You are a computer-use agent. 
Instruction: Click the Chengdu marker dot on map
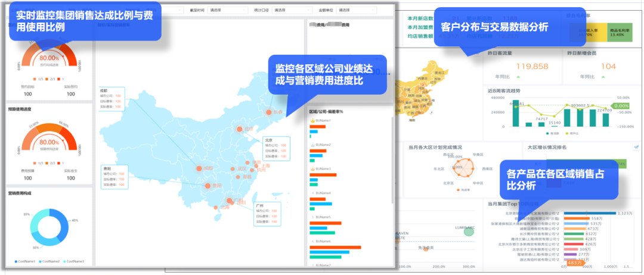(199, 168)
